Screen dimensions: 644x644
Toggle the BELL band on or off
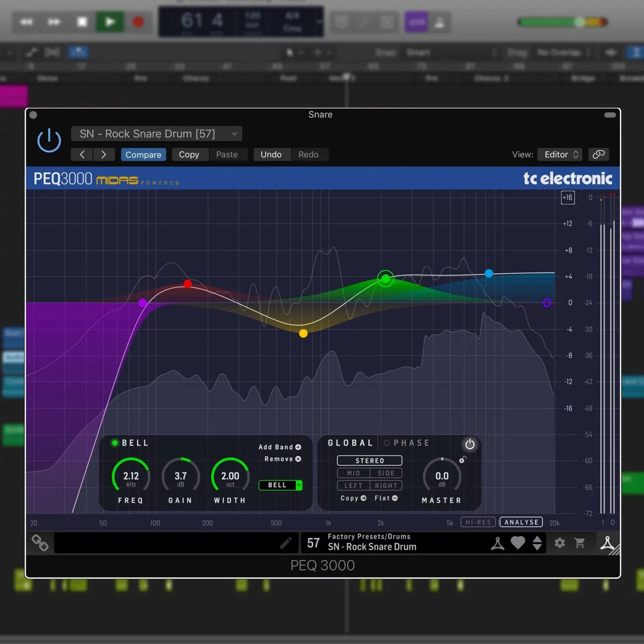114,443
